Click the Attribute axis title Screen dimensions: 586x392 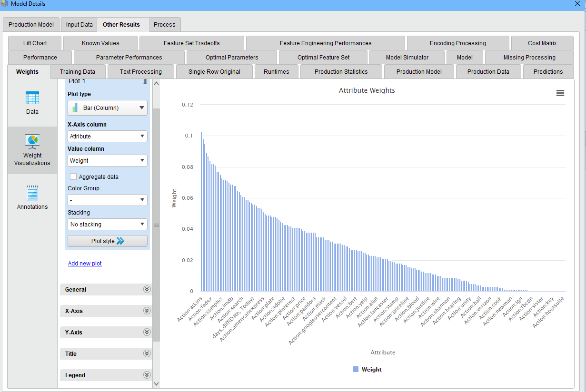[383, 353]
